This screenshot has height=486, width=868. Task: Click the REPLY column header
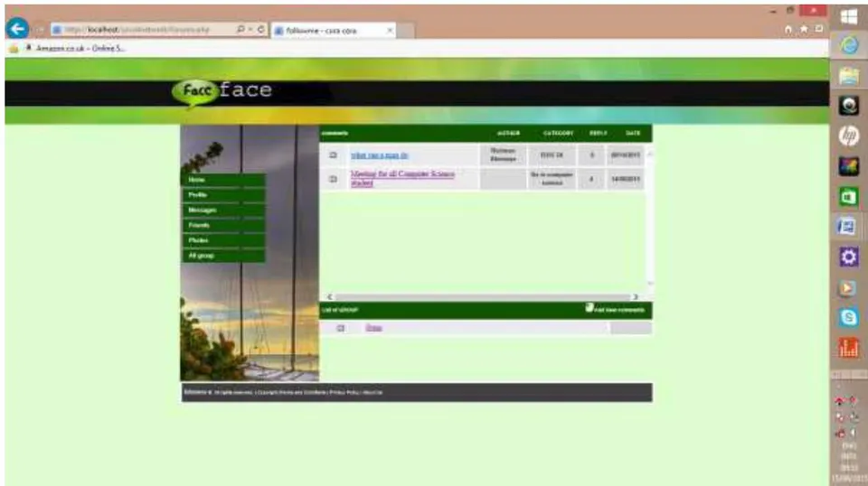598,134
